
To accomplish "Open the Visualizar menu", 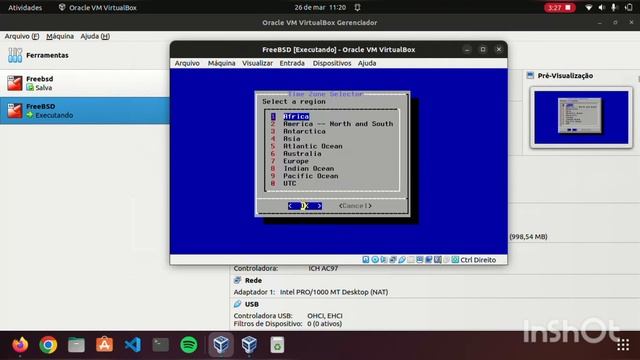I will pyautogui.click(x=257, y=63).
